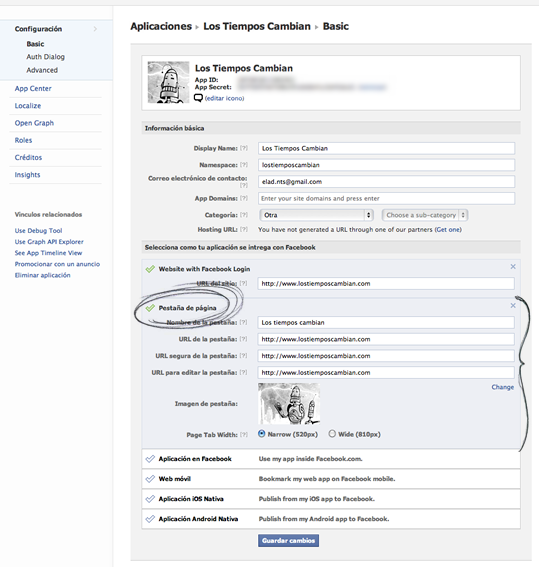Click the speech bubble icon beside editar icono
Image resolution: width=539 pixels, height=567 pixels.
point(198,98)
